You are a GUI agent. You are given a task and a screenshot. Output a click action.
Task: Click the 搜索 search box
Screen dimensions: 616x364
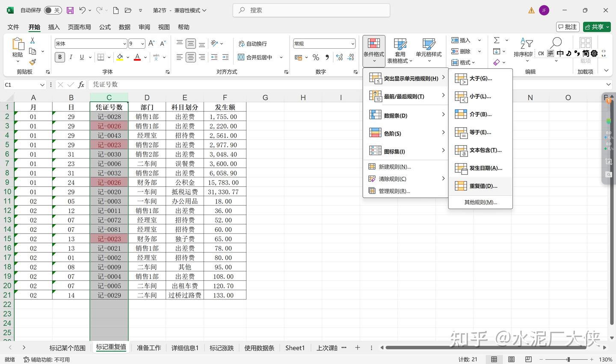(x=311, y=10)
